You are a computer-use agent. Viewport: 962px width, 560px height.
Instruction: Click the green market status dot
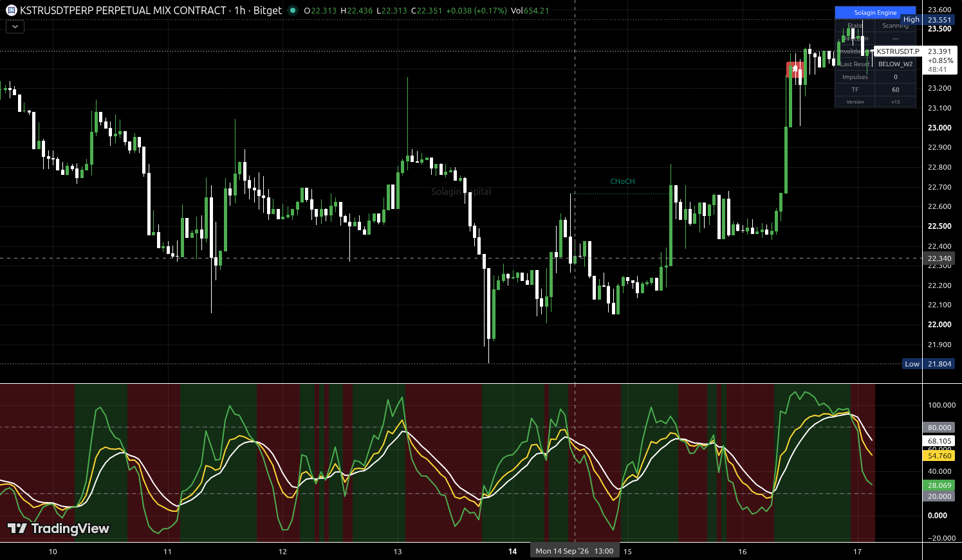tap(293, 10)
